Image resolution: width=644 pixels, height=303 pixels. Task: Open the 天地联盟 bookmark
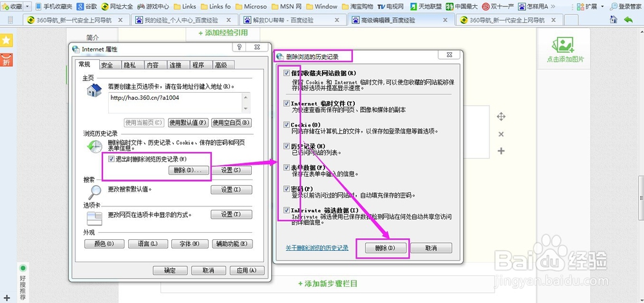[425, 6]
